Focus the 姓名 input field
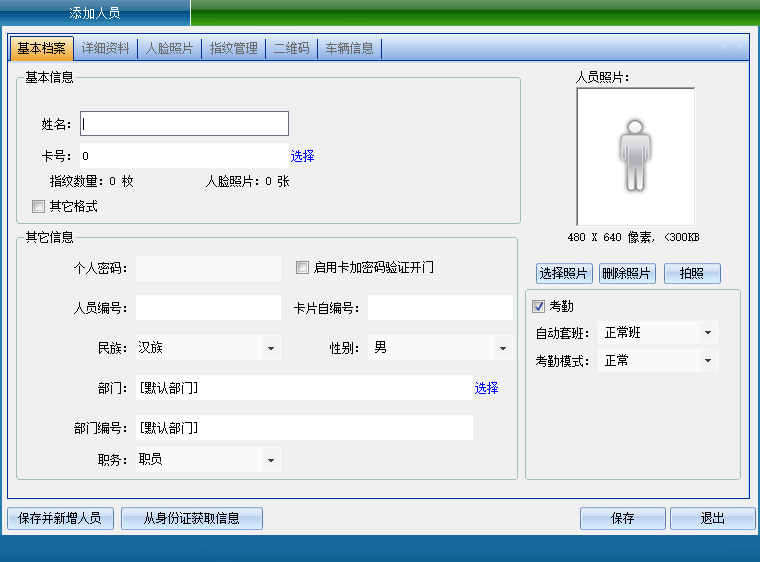Screen dimensions: 760x562 coord(184,124)
